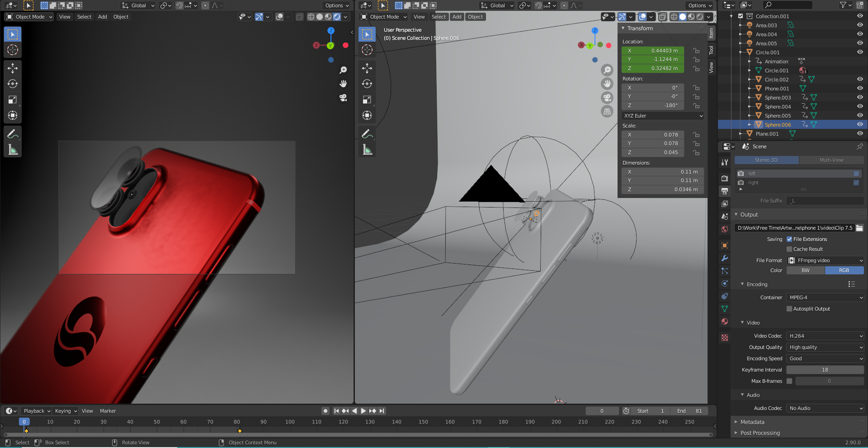Open the Video Codec H.264 dropdown

click(825, 336)
